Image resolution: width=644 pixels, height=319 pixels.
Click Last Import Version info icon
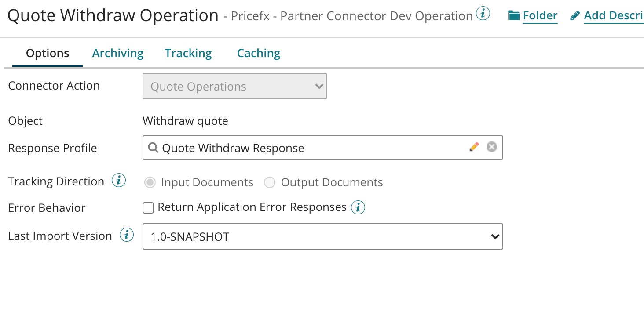pyautogui.click(x=127, y=235)
